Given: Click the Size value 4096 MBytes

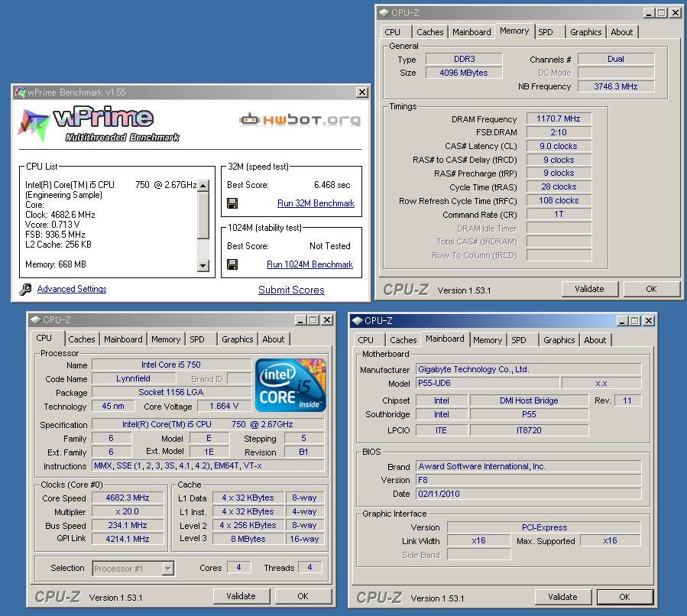Looking at the screenshot, I should 464,73.
